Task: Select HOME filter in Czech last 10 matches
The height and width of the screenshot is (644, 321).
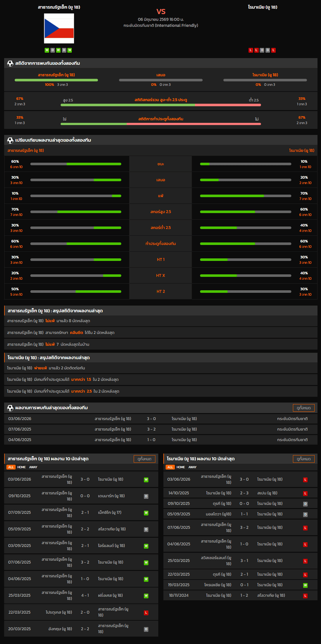Action: tap(21, 467)
